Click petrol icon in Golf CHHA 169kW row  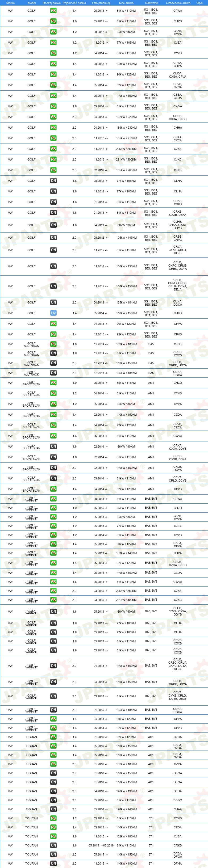[53, 128]
